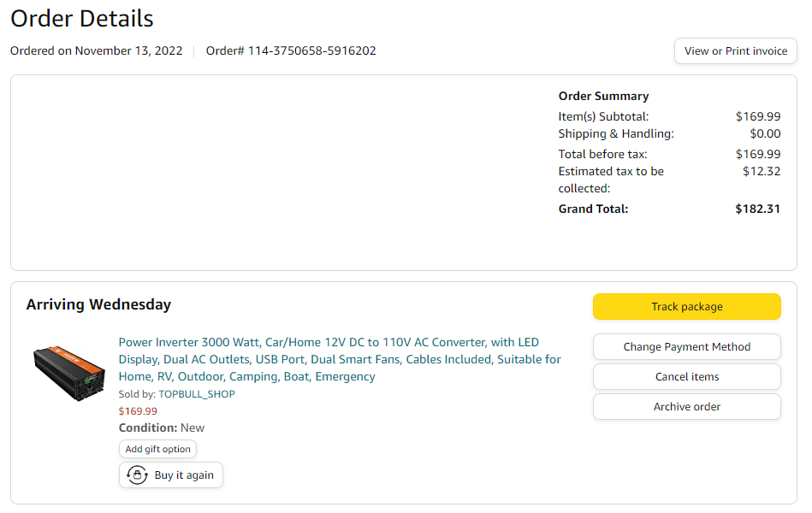812x513 pixels.
Task: Click the Ordered on November 13, 2022 text
Action: [x=97, y=51]
